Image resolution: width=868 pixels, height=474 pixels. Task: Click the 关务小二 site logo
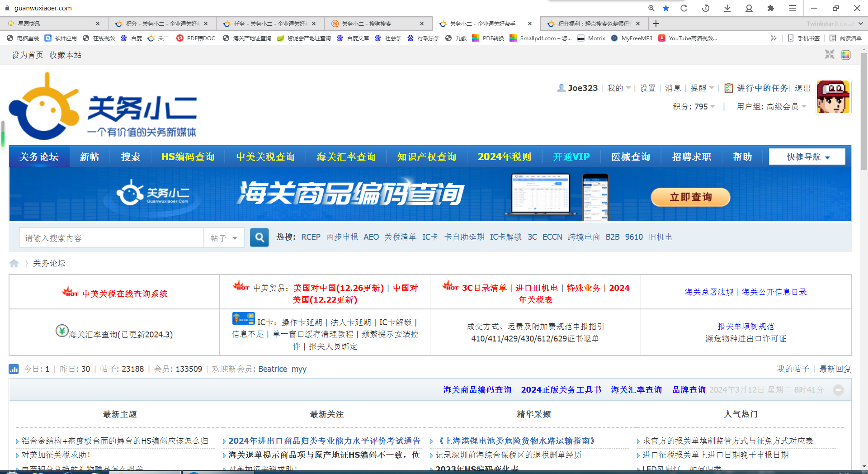tap(103, 106)
